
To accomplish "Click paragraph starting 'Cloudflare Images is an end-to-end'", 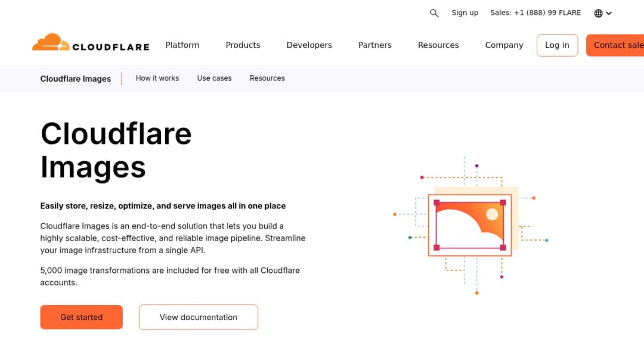I will click(173, 238).
